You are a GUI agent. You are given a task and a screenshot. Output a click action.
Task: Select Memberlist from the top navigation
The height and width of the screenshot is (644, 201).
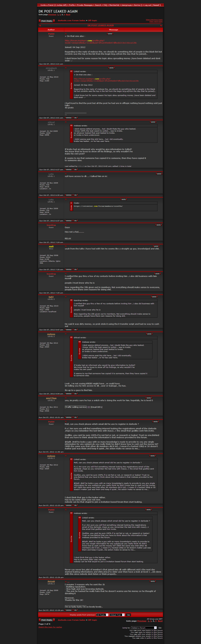pos(114,5)
